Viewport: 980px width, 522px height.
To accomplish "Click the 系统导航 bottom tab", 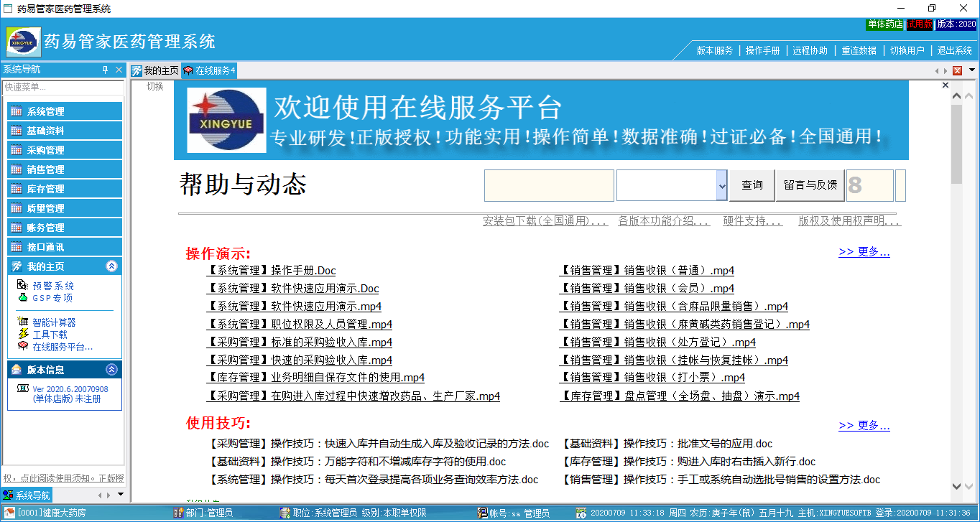I will click(x=27, y=495).
